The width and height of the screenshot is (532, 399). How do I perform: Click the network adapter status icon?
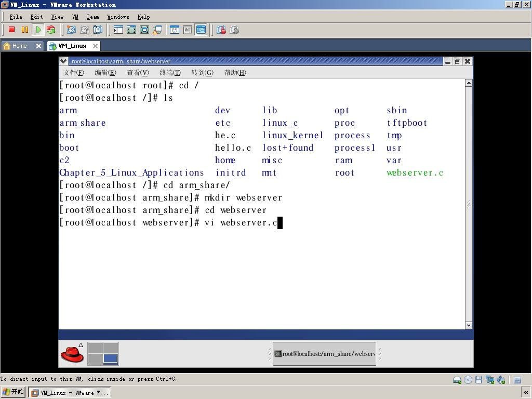coord(489,380)
